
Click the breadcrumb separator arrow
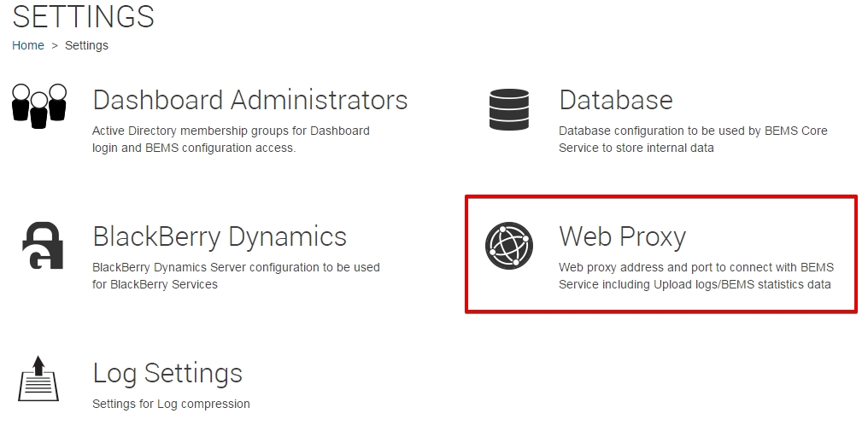tap(55, 45)
